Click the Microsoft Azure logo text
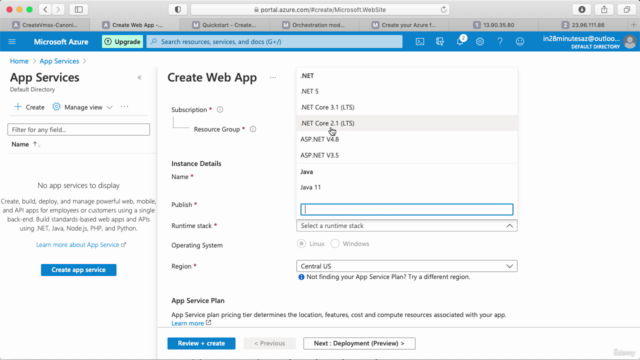The width and height of the screenshot is (640, 360). coord(61,42)
